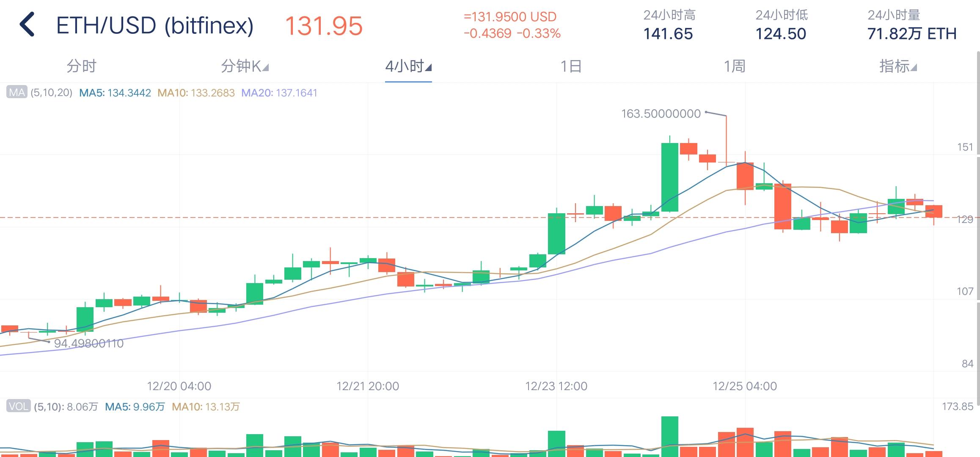Screen dimensions: 980x457
Task: Click the ETH/USD (bitfinex) pair title
Action: (155, 25)
